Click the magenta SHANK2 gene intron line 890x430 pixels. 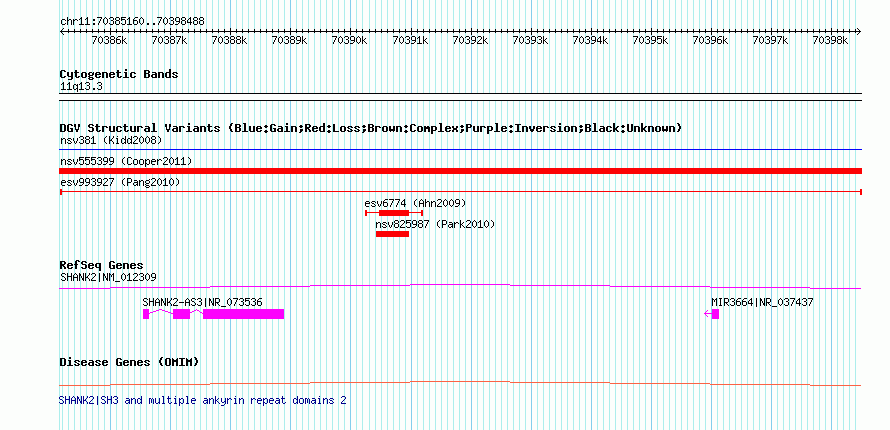pos(461,286)
